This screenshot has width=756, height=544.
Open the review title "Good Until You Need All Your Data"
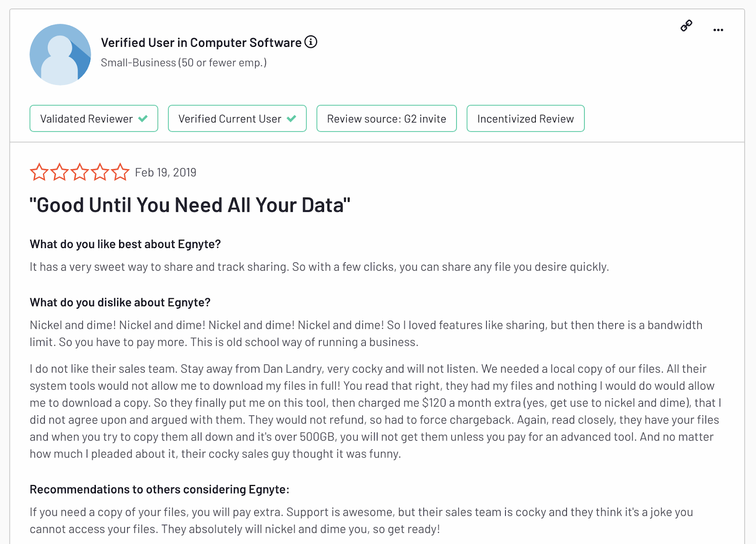point(190,205)
